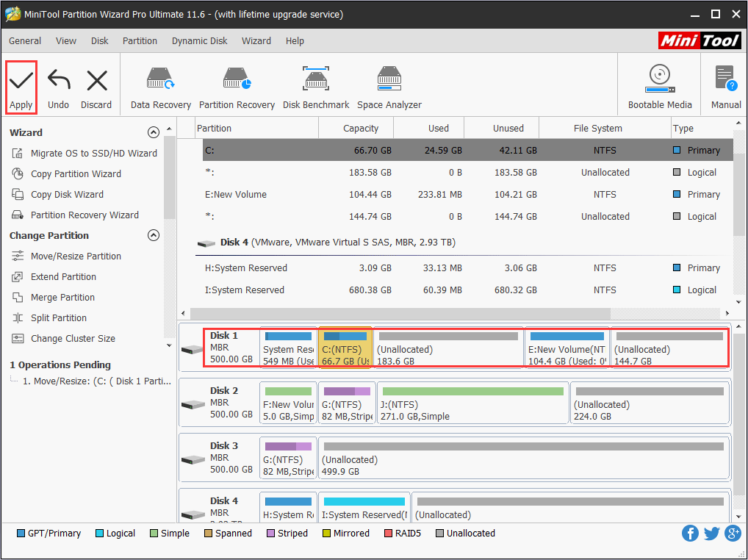Launch the Copy Disk Wizard
This screenshot has height=560, width=748.
[58, 194]
